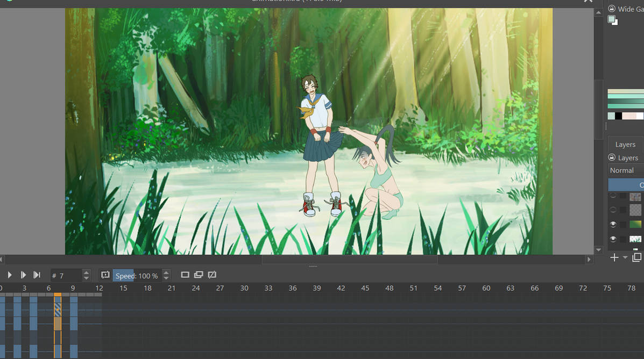
Task: Select the highlighted blue layer row
Action: [x=626, y=185]
